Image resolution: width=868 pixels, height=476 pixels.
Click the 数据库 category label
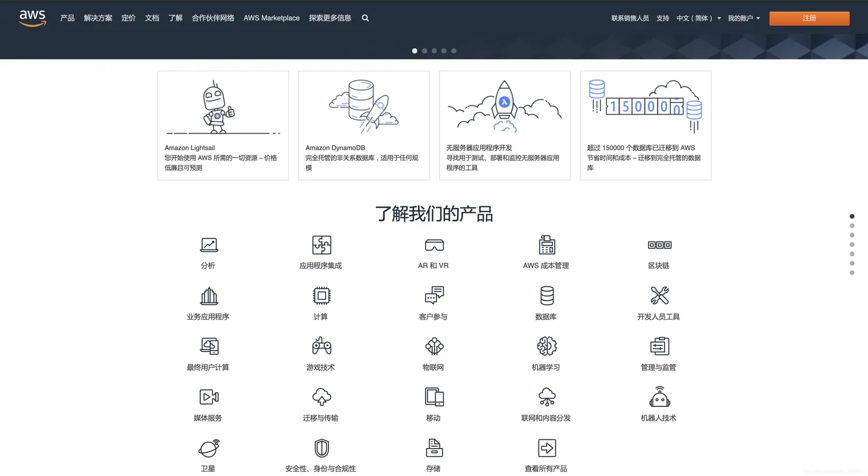[x=546, y=317]
